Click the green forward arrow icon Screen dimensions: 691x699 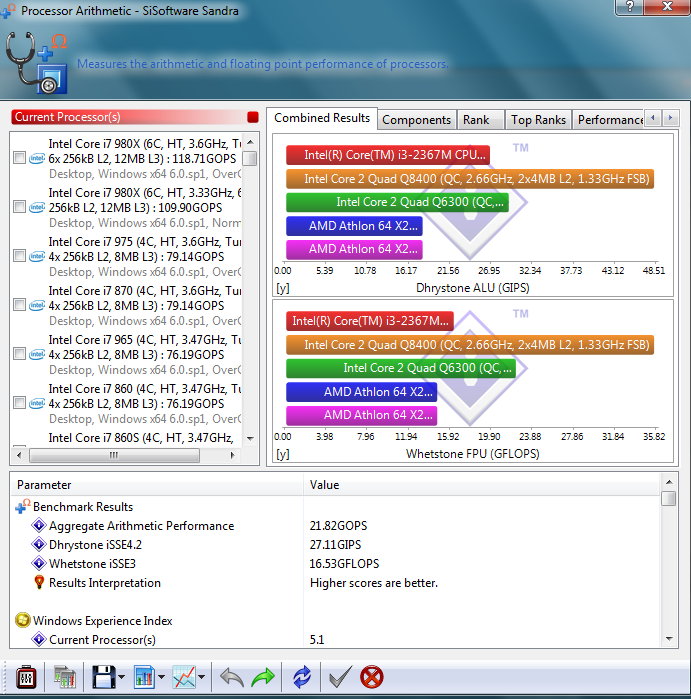(x=263, y=677)
